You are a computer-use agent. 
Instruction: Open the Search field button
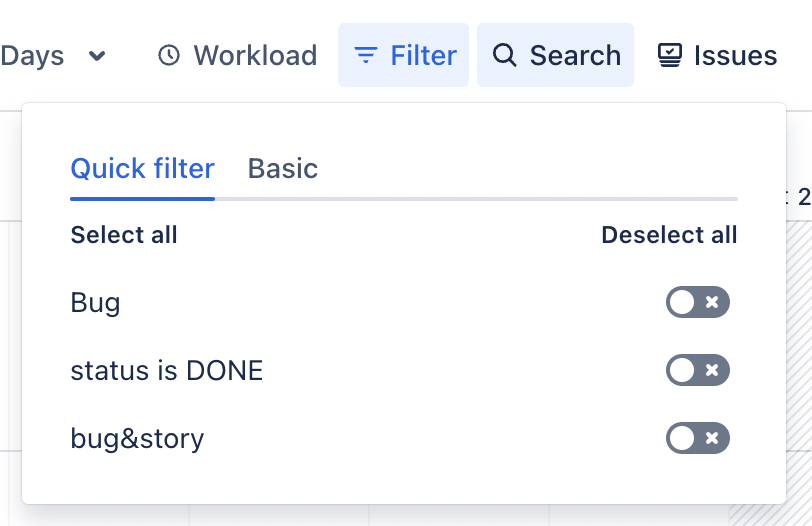tap(555, 55)
